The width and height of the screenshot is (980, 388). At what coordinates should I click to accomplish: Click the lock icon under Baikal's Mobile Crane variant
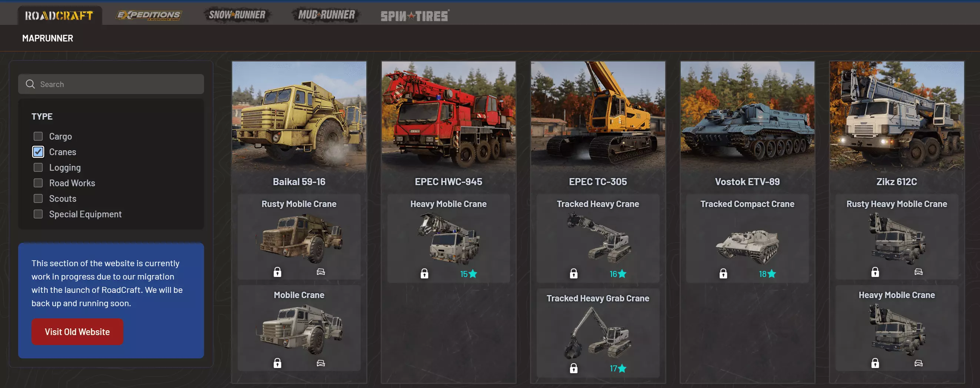(277, 363)
